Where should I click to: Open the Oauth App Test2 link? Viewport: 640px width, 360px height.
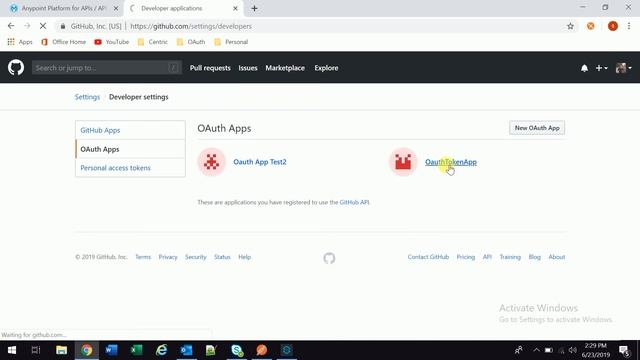(260, 162)
